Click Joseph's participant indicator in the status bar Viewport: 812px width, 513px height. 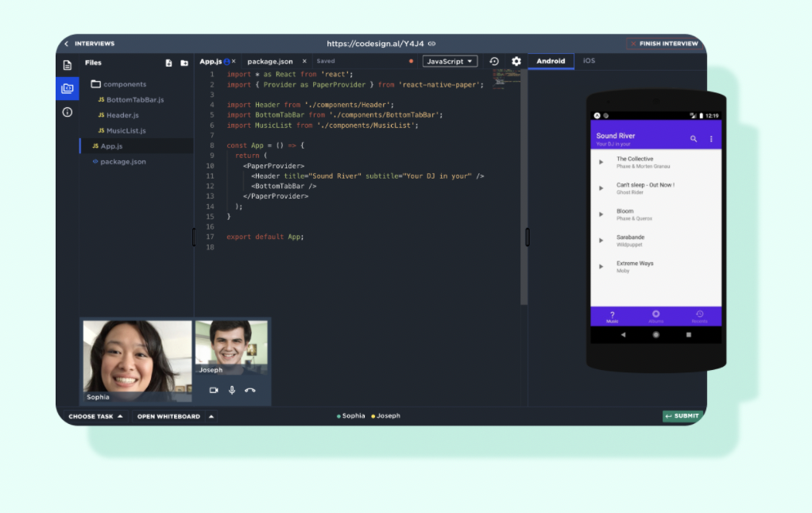[x=386, y=415]
